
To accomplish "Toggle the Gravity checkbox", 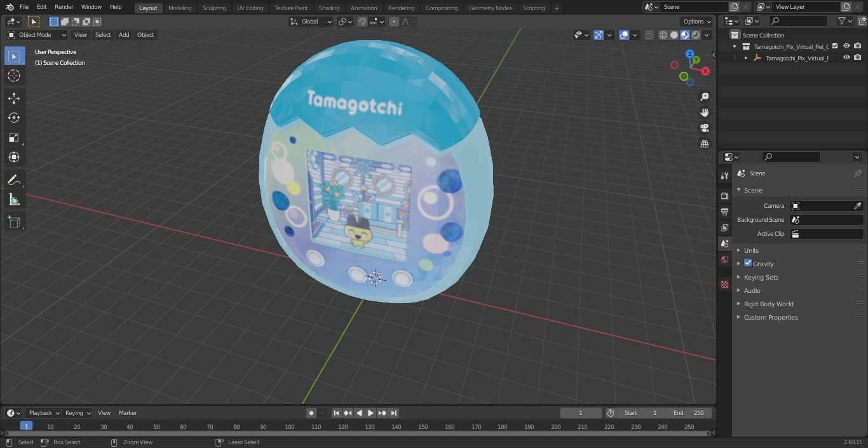I will click(748, 263).
